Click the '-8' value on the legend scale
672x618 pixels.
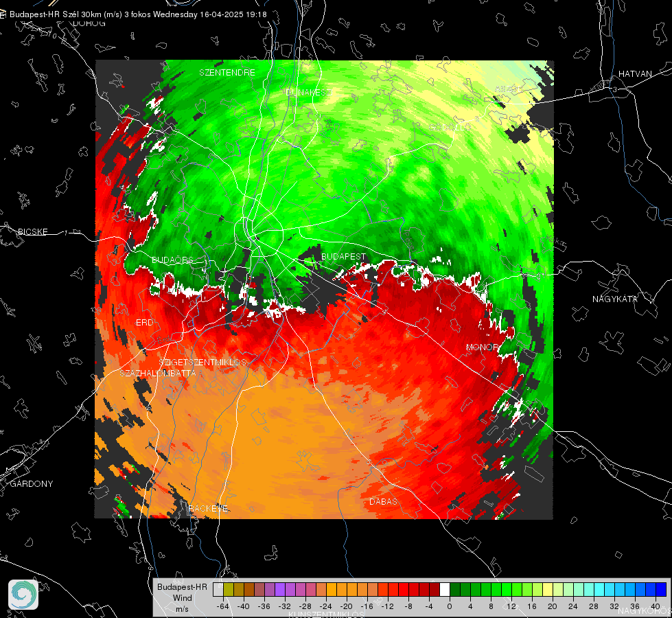pyautogui.click(x=409, y=606)
